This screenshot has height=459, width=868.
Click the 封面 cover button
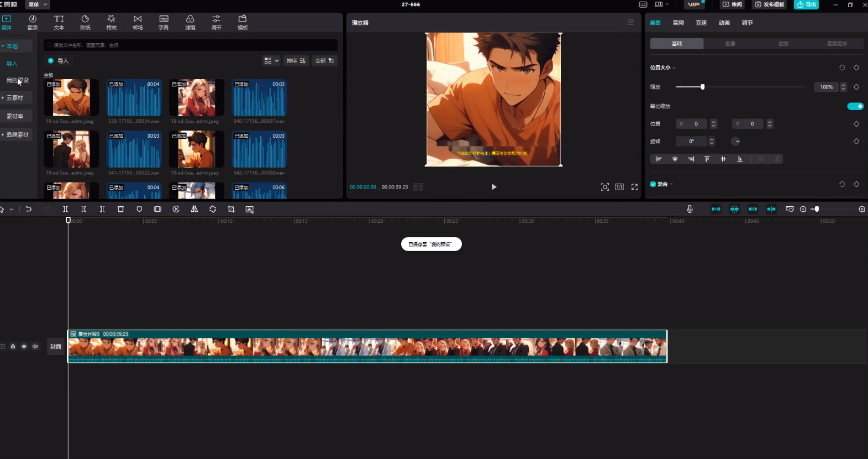(x=56, y=347)
